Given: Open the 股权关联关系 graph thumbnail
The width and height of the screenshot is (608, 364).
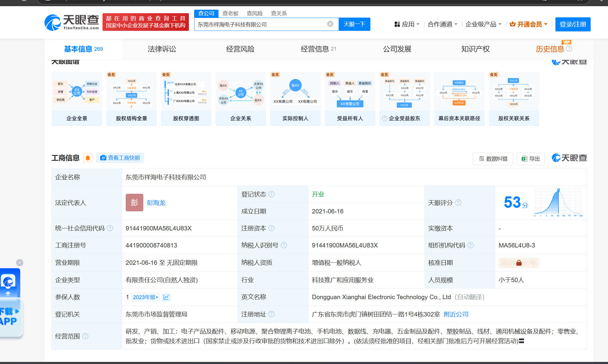Looking at the screenshot, I should tap(514, 99).
